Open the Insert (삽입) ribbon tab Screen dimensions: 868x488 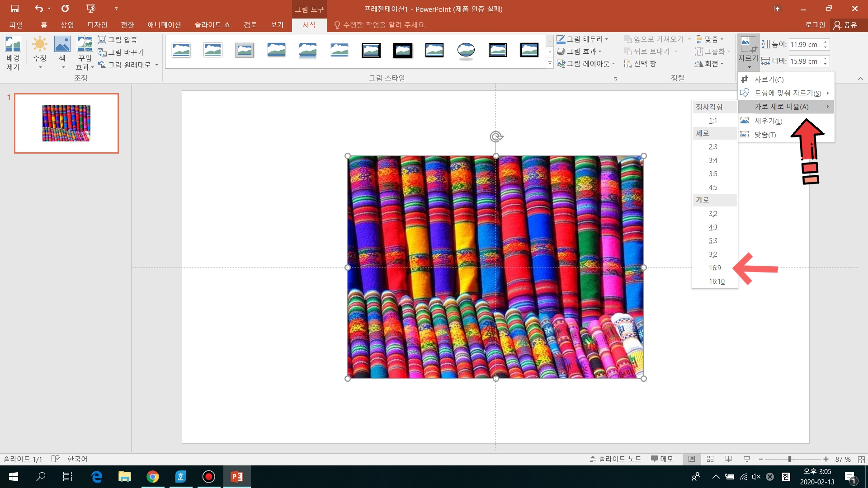tap(67, 25)
